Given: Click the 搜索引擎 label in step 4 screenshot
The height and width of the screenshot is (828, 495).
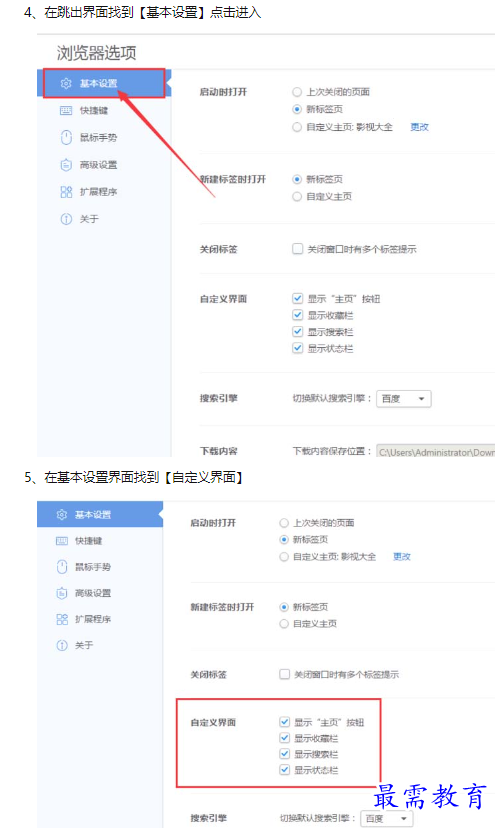Looking at the screenshot, I should pos(218,398).
